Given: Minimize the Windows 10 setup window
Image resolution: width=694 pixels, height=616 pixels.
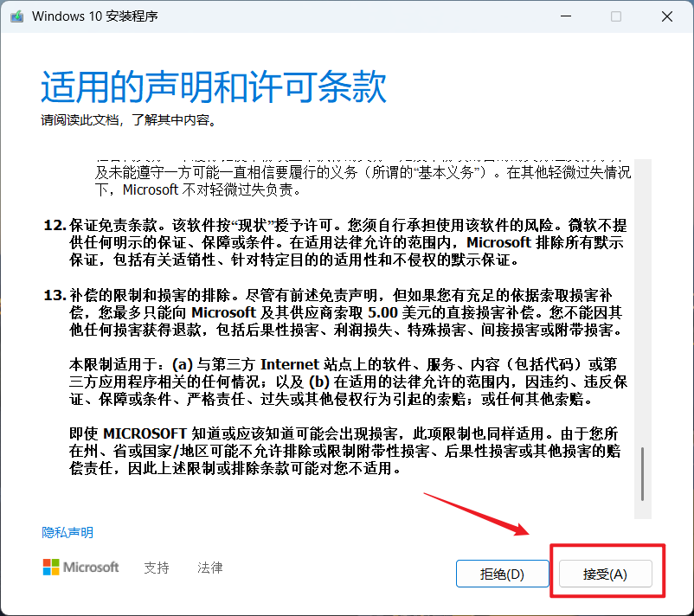Looking at the screenshot, I should 566,16.
